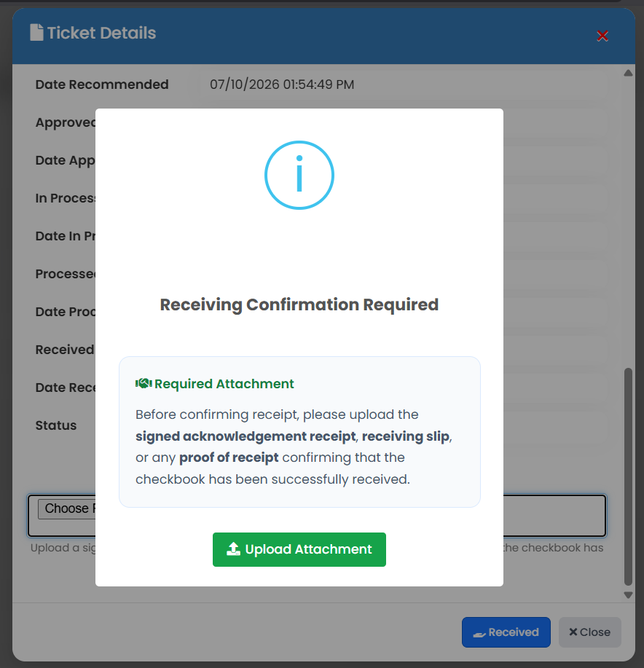Click the bold proof of receipt text
Screen dimensions: 644x668
click(229, 457)
